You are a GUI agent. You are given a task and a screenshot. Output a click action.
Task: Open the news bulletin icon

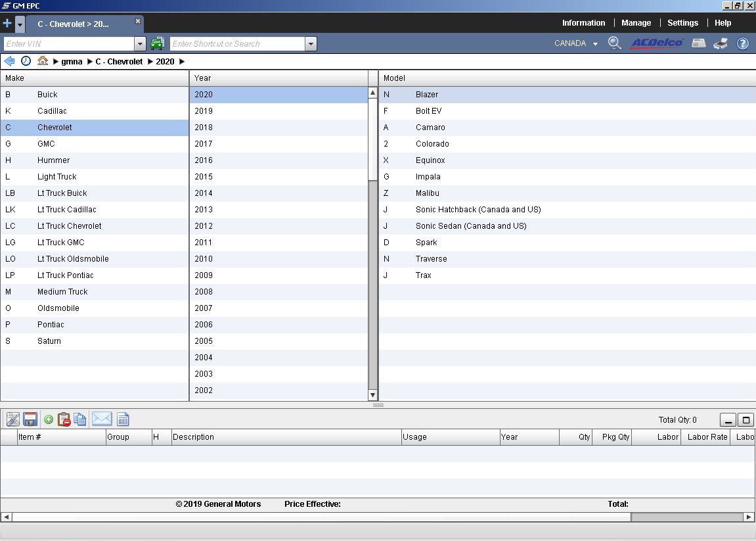(x=699, y=43)
